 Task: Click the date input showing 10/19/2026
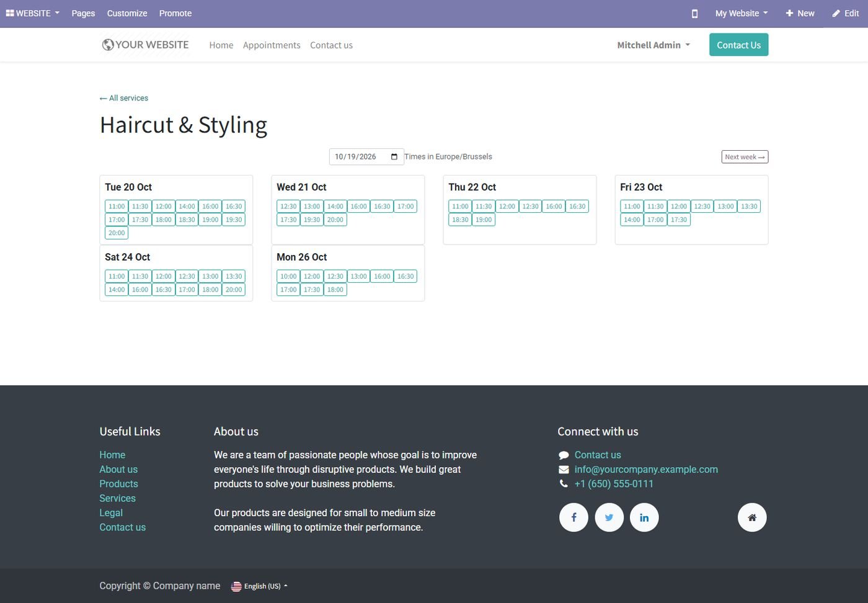click(366, 157)
